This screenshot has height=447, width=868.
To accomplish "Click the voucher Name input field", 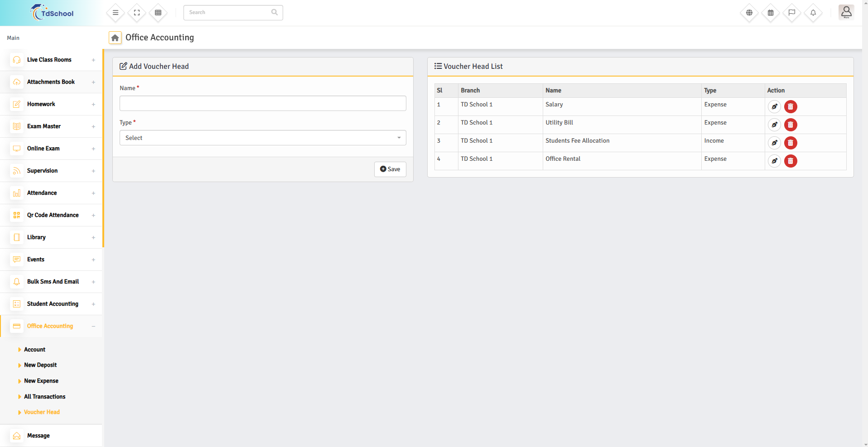I will [x=263, y=103].
